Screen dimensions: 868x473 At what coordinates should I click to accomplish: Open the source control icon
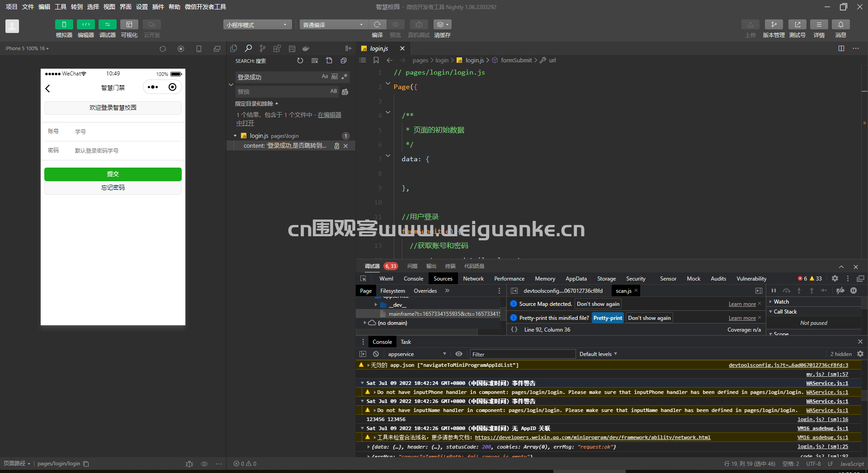click(x=263, y=48)
